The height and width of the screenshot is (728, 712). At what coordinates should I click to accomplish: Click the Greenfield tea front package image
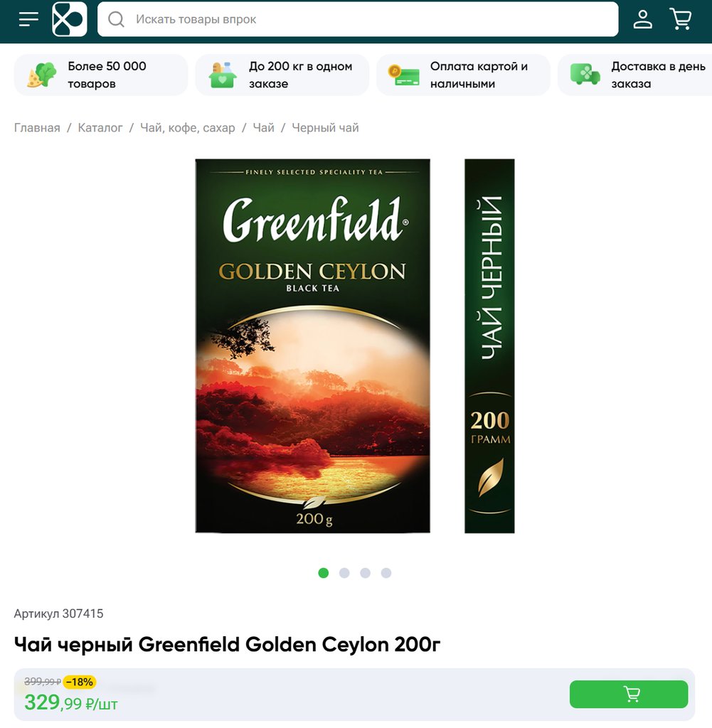[x=312, y=346]
